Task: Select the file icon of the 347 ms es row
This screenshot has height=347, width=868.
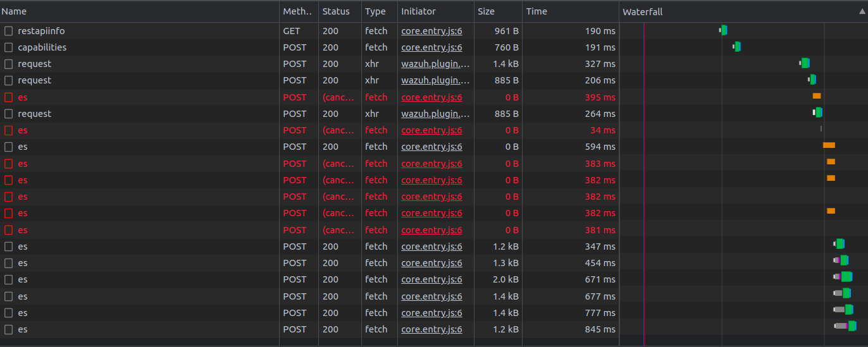Action: point(8,247)
